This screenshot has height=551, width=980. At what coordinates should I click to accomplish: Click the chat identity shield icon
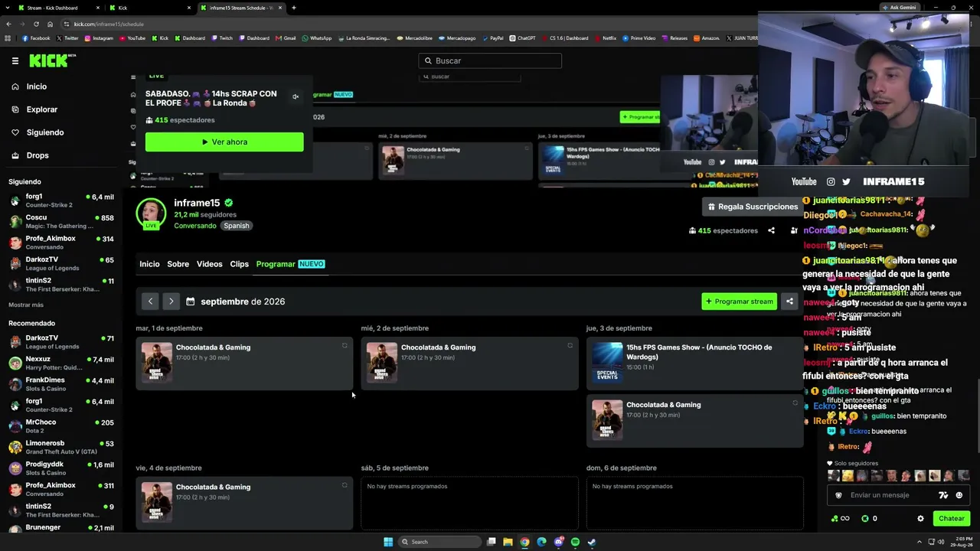click(x=838, y=495)
